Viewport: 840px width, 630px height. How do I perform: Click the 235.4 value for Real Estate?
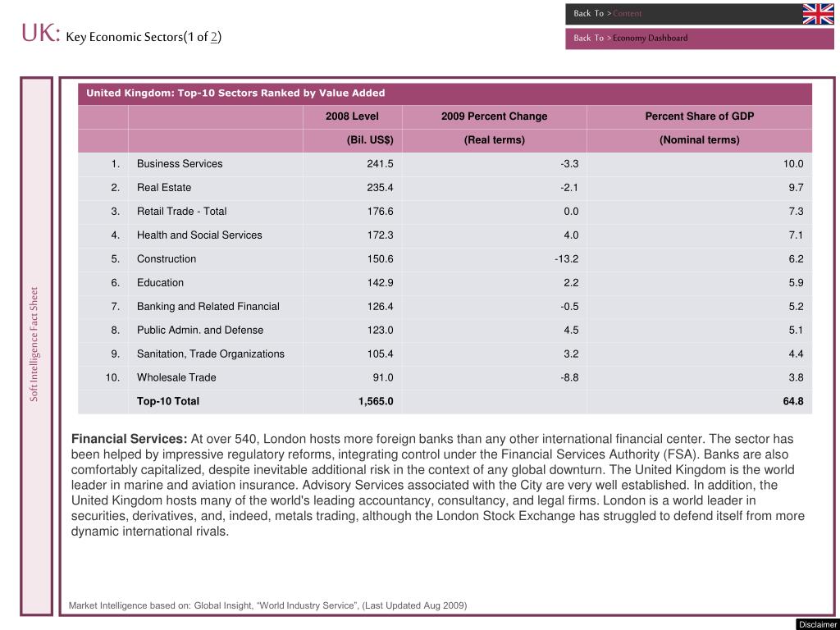point(381,188)
